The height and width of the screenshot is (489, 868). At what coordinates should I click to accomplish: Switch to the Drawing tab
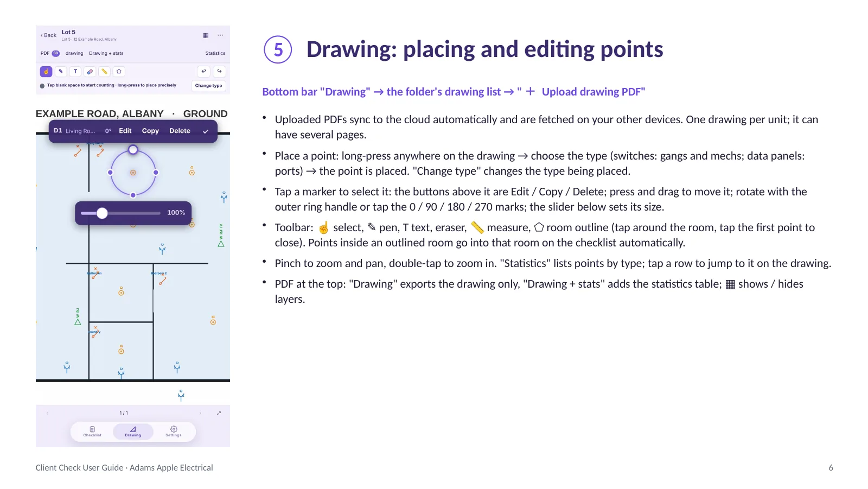133,431
